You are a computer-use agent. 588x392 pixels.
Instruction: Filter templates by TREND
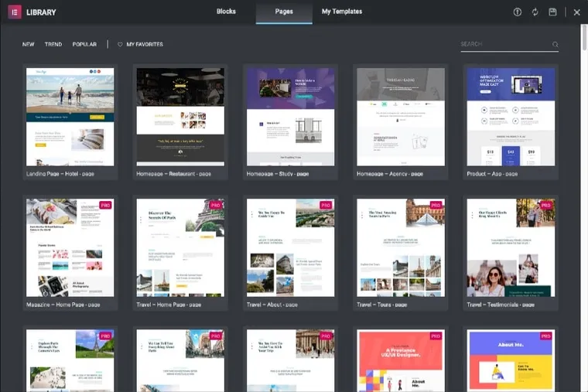coord(53,44)
